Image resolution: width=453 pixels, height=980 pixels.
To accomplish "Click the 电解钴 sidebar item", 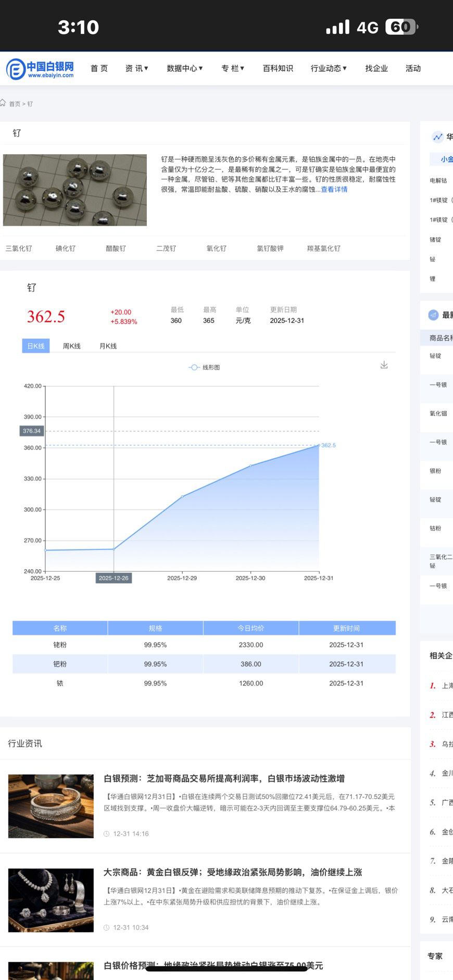I will click(438, 180).
